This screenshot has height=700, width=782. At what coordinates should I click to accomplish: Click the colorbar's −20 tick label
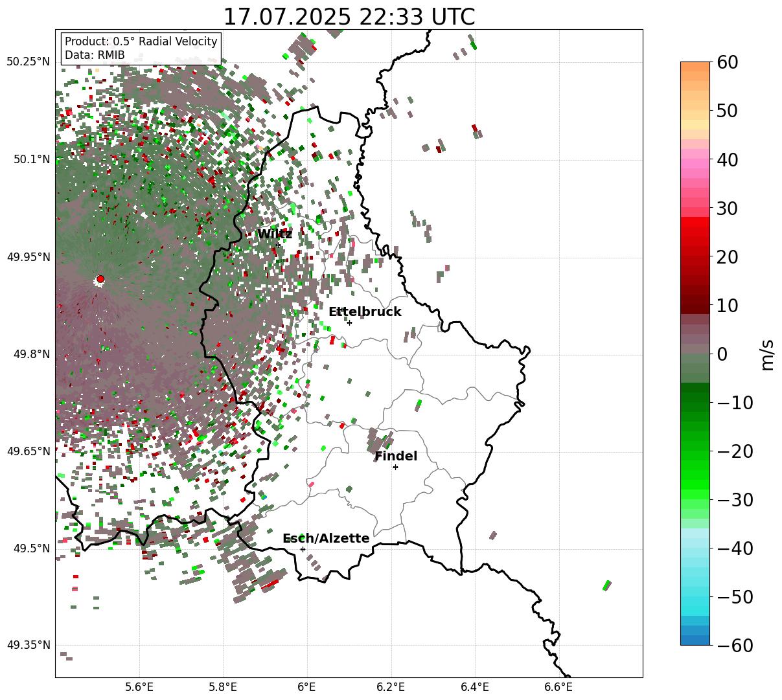pos(735,451)
